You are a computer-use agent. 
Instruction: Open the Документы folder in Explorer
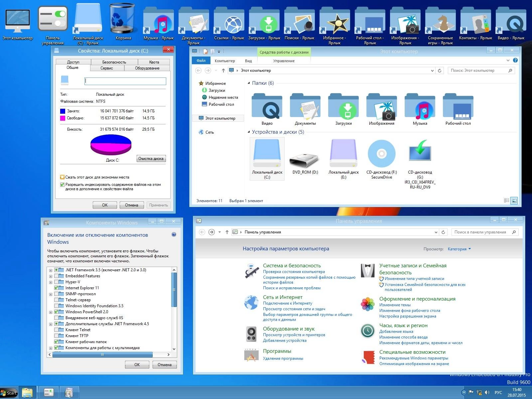305,109
